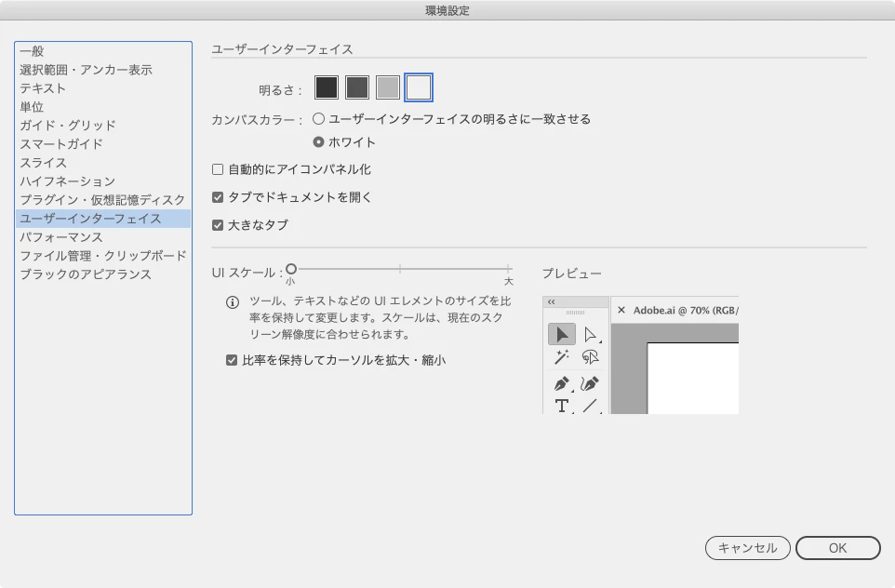This screenshot has height=588, width=895.
Task: Click the キャンセル button
Action: 748,548
